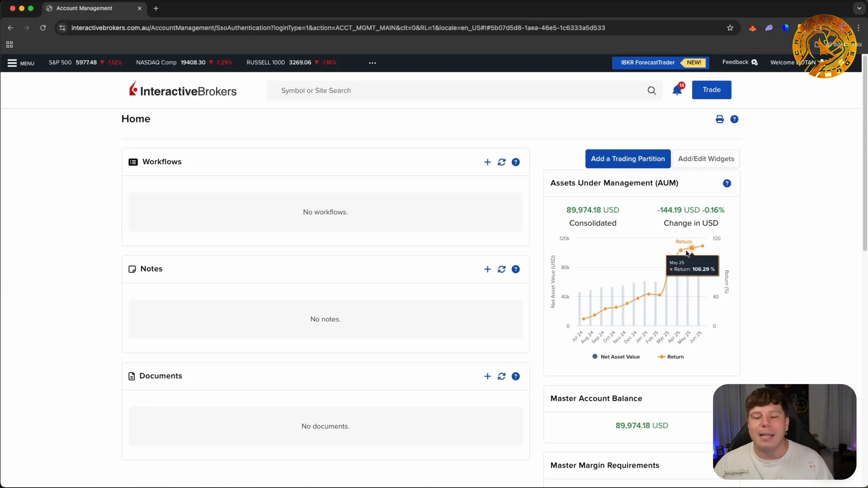The image size is (868, 488).
Task: Open browser tab list dropdown chevron
Action: [x=859, y=9]
